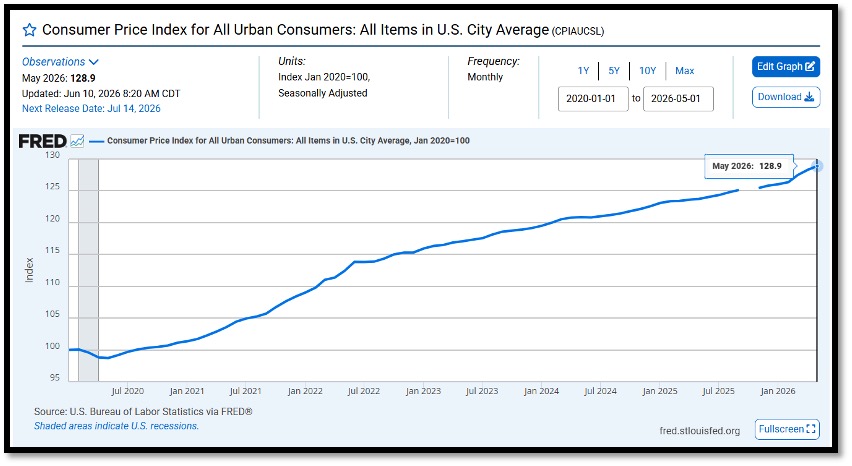Open the Fullscreen button
Screen dimensions: 852x466
[x=787, y=429]
